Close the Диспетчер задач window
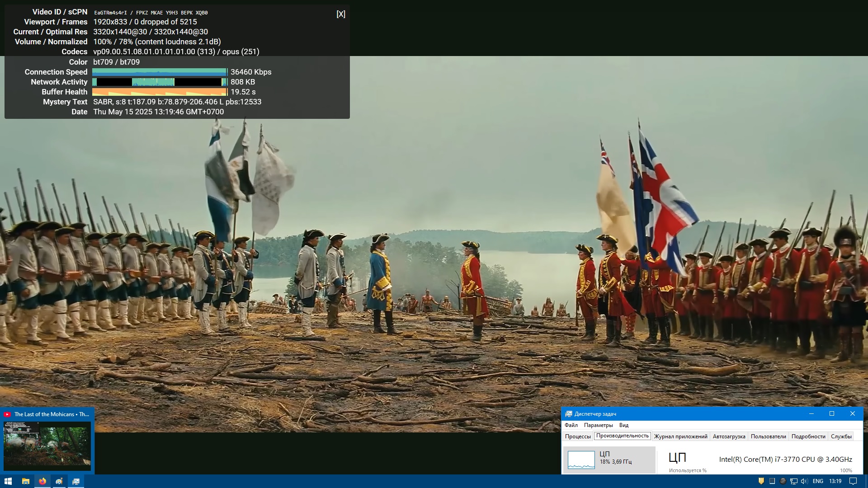868x488 pixels. click(853, 414)
